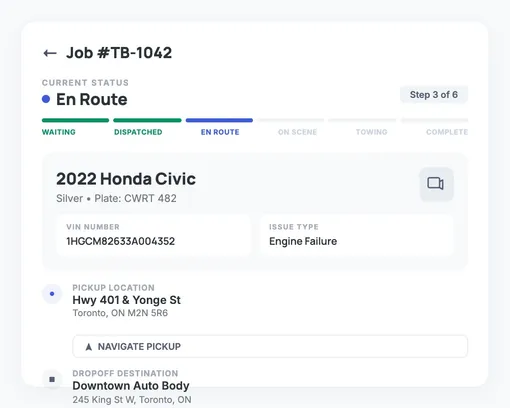Select the WAITING progress step
The height and width of the screenshot is (408, 510).
pyautogui.click(x=59, y=132)
